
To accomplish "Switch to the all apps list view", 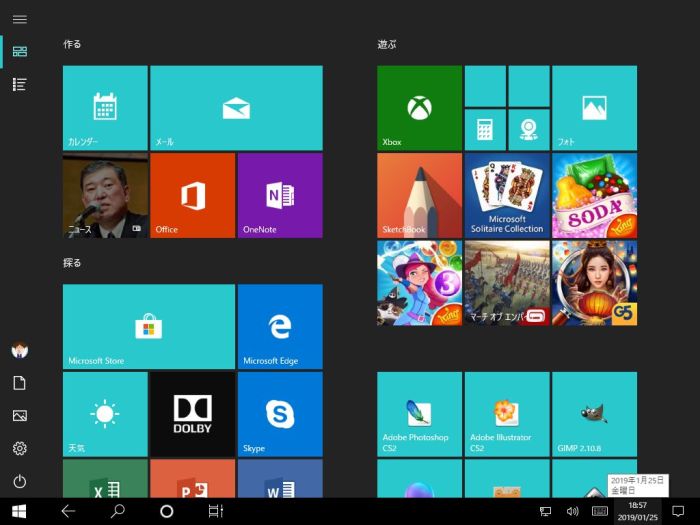I will click(19, 85).
